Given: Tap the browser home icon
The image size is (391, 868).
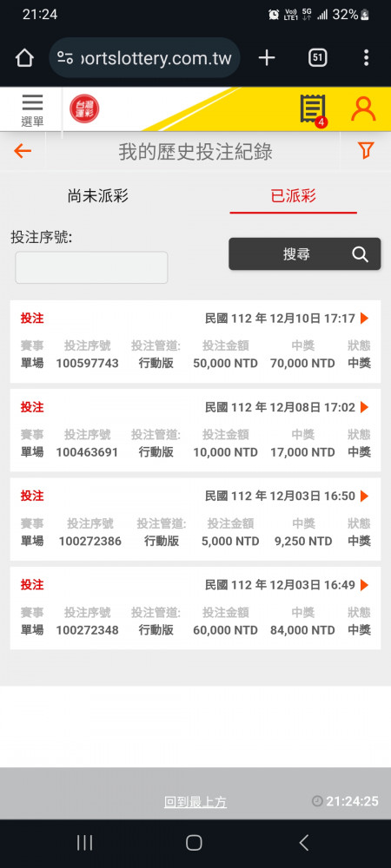Looking at the screenshot, I should point(24,57).
